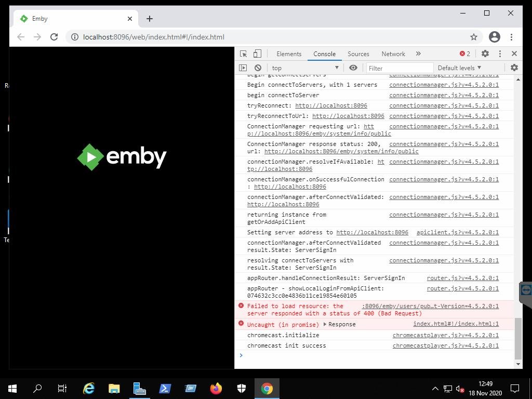
Task: Open Setting server address localhost:8096 link
Action: 372,232
